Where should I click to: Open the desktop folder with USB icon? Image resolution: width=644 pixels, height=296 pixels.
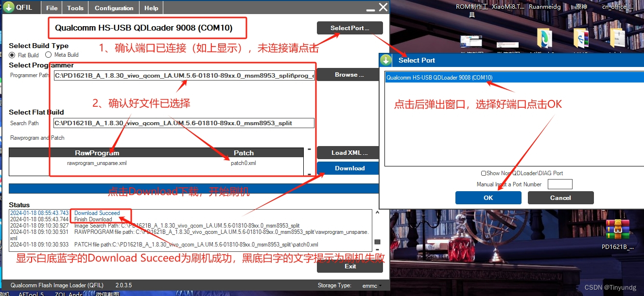[581, 39]
